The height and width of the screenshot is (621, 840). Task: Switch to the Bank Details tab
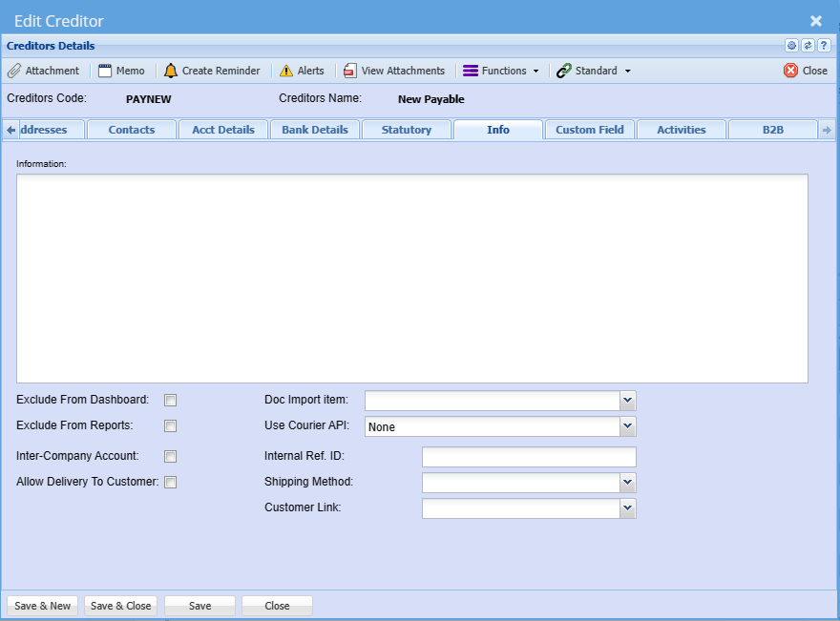pyautogui.click(x=315, y=130)
